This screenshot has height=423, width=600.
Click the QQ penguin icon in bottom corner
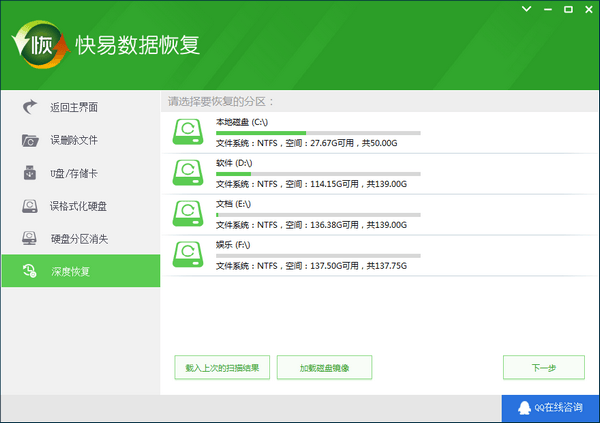(x=523, y=408)
